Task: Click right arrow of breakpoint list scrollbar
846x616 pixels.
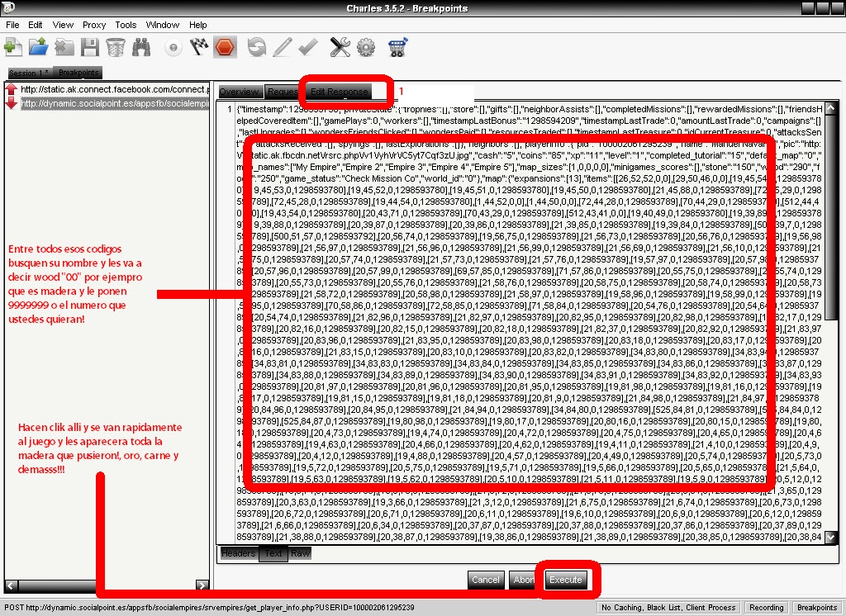Action: click(x=202, y=585)
